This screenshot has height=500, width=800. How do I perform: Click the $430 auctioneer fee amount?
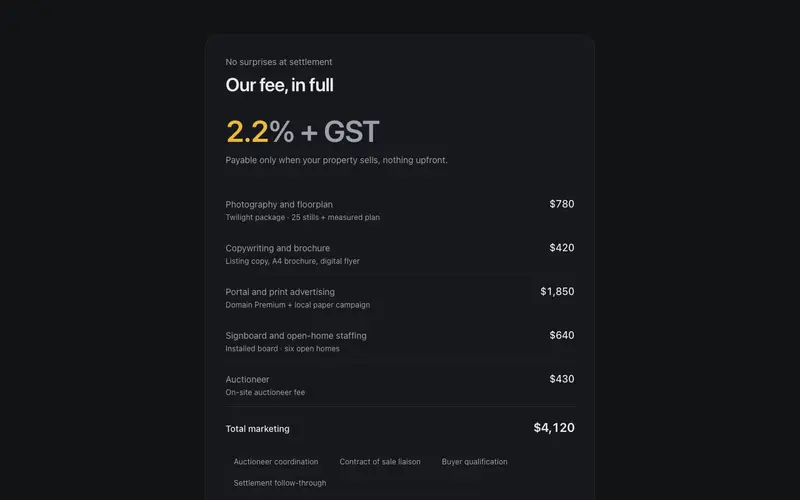[x=562, y=379]
